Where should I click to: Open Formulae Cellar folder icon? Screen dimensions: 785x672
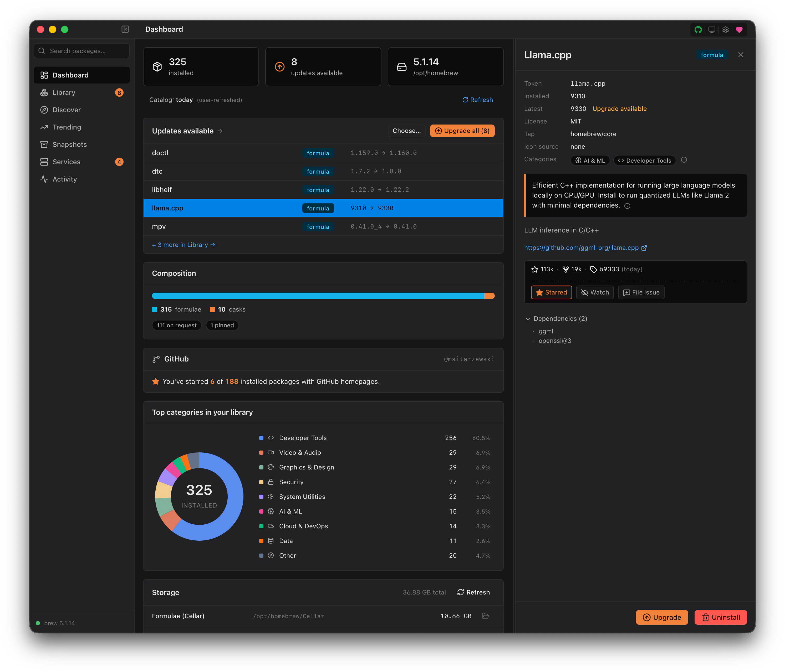(x=485, y=616)
